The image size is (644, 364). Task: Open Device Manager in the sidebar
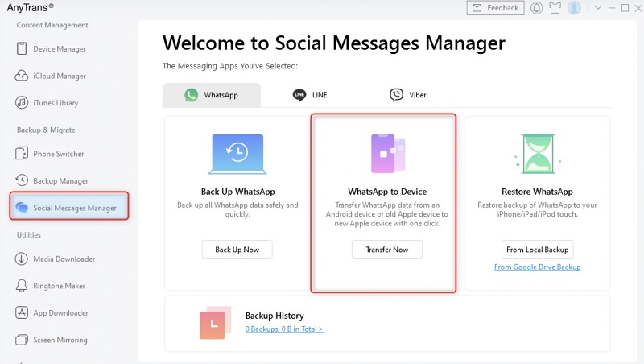click(x=59, y=49)
